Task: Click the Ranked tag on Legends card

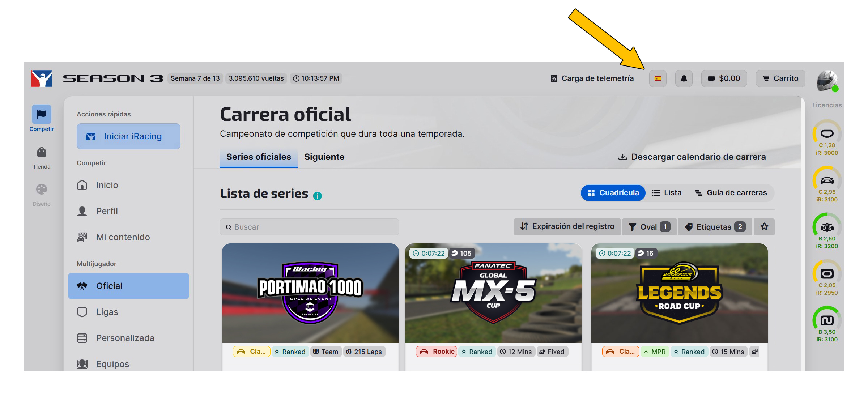Action: 689,352
